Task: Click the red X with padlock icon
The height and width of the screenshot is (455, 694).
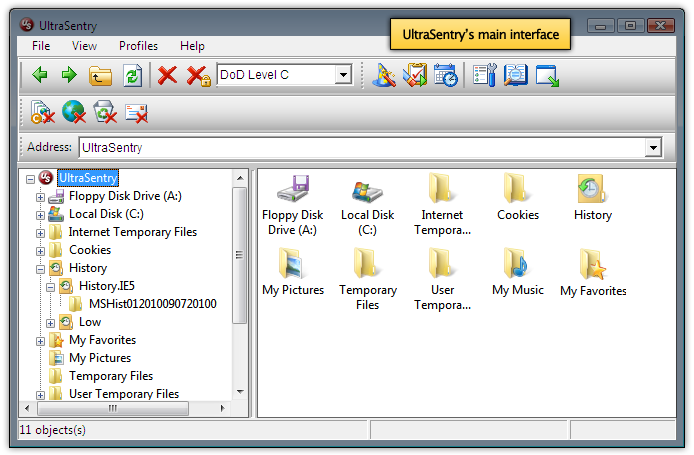Action: [x=198, y=76]
